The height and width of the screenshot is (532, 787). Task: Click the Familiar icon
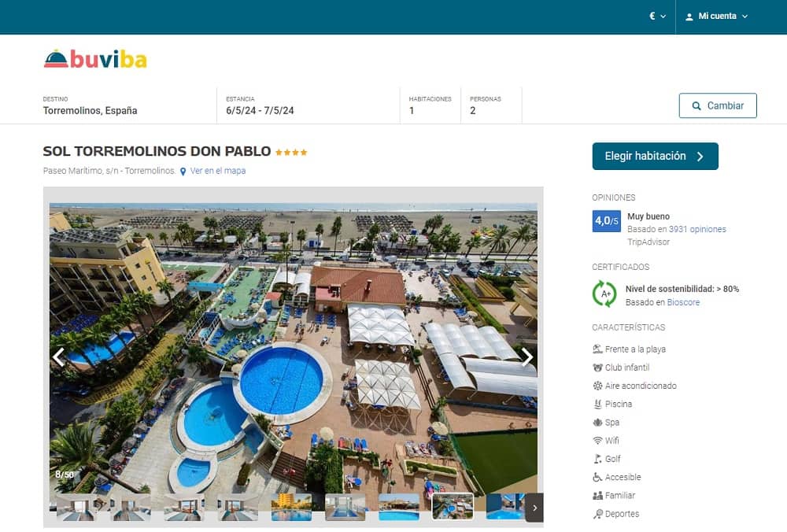pyautogui.click(x=597, y=495)
